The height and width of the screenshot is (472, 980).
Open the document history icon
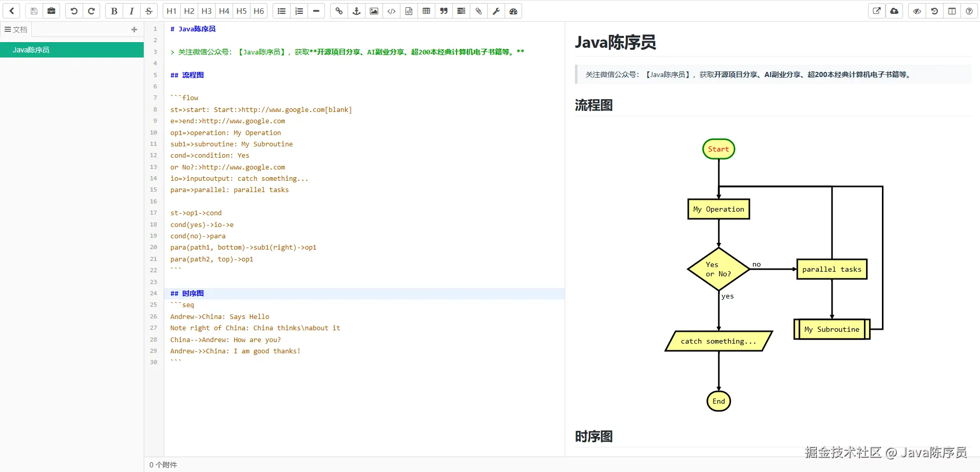click(934, 11)
